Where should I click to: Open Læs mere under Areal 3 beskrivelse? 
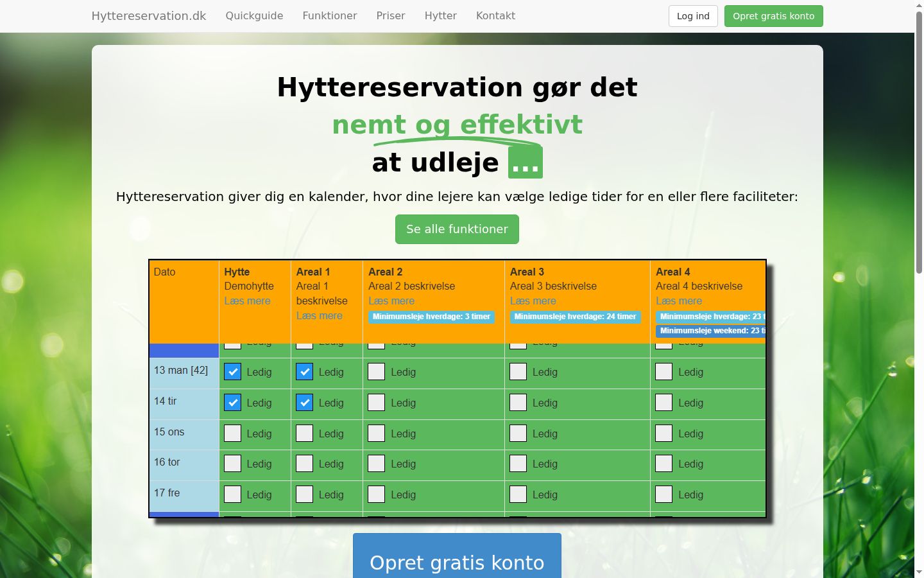[533, 301]
